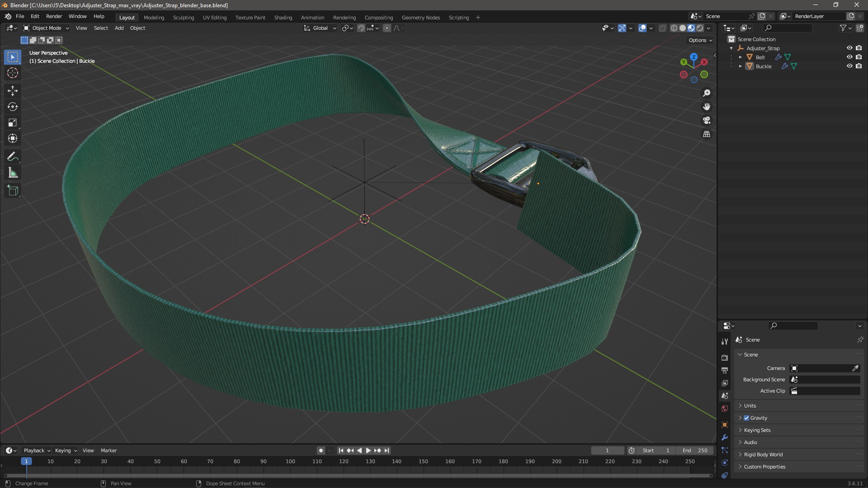Switch to the Shading workspace tab
868x488 pixels.
283,18
